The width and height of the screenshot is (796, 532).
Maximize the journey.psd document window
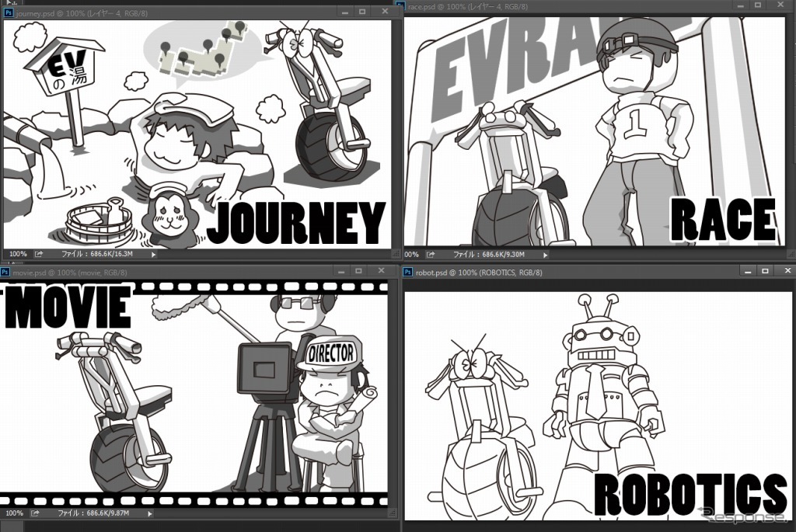click(361, 12)
